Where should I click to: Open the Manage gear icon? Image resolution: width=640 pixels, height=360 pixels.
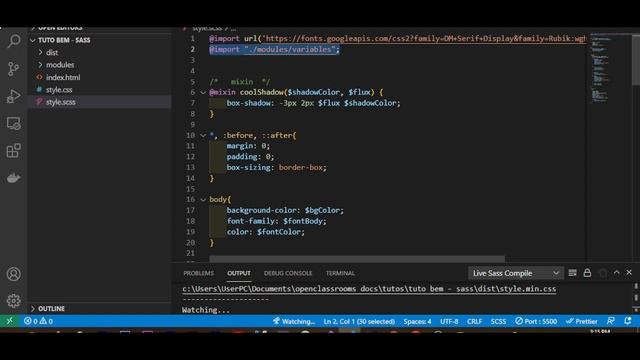pos(13,301)
